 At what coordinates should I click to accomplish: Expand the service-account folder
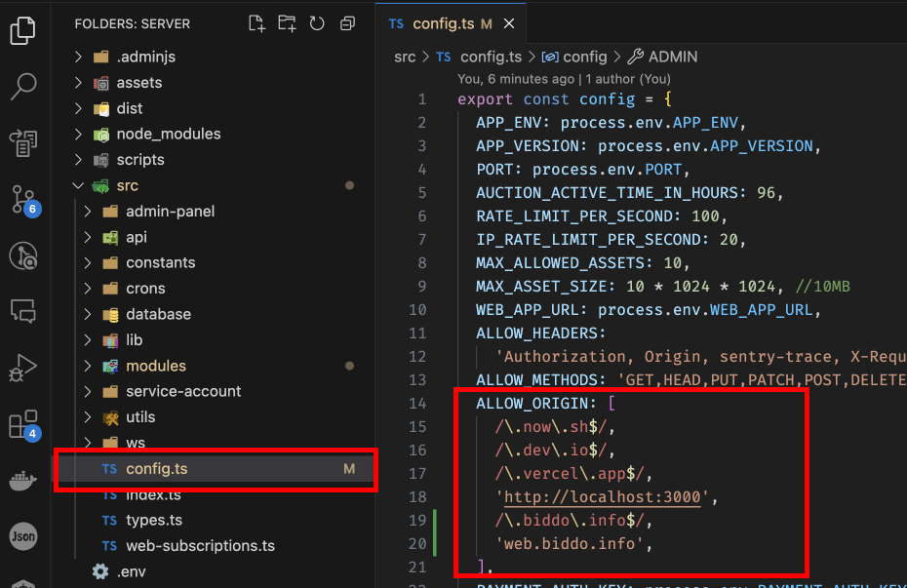pyautogui.click(x=88, y=391)
